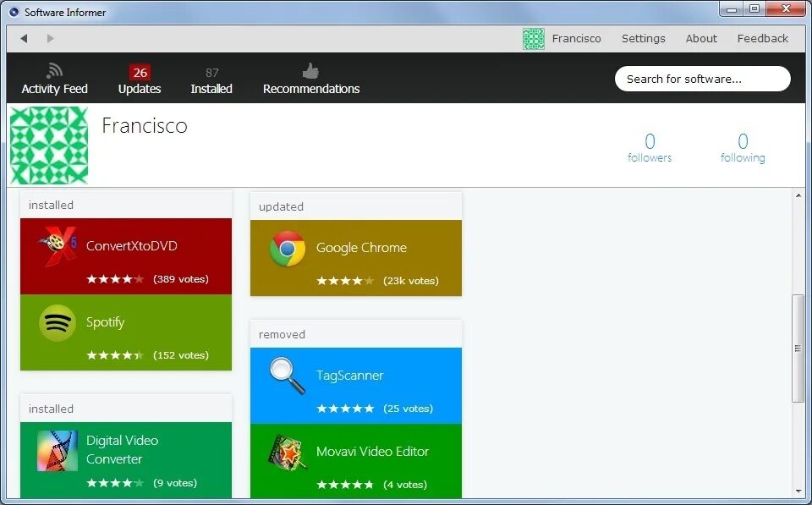
Task: Click the TagScanner magnifier icon
Action: click(x=288, y=376)
